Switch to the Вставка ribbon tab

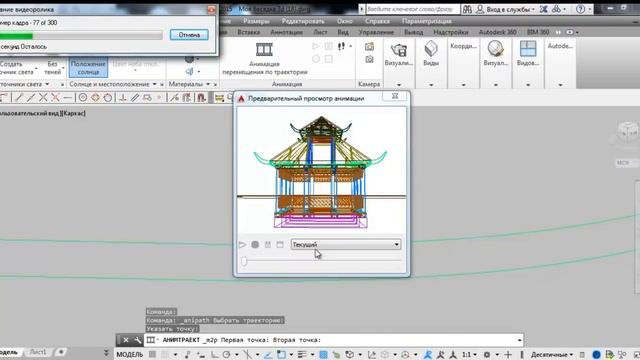tap(248, 32)
